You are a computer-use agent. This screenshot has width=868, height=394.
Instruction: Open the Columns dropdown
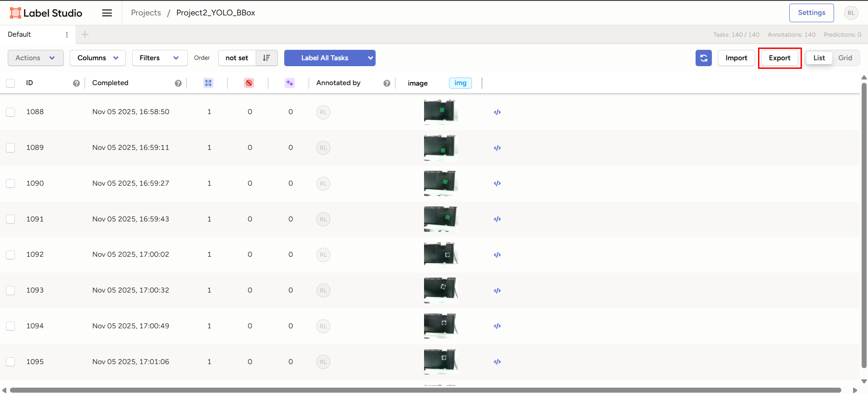tap(98, 58)
